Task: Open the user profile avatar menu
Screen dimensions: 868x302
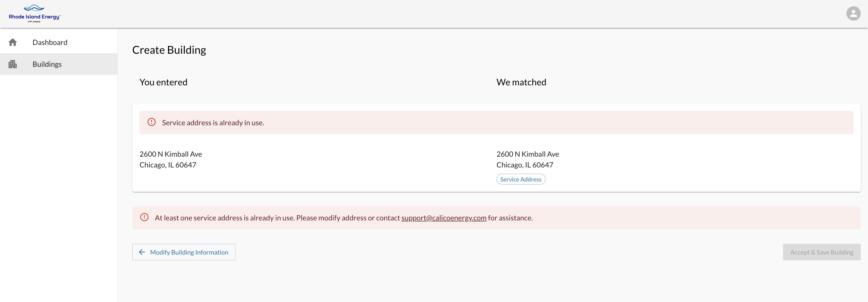Action: pos(853,14)
